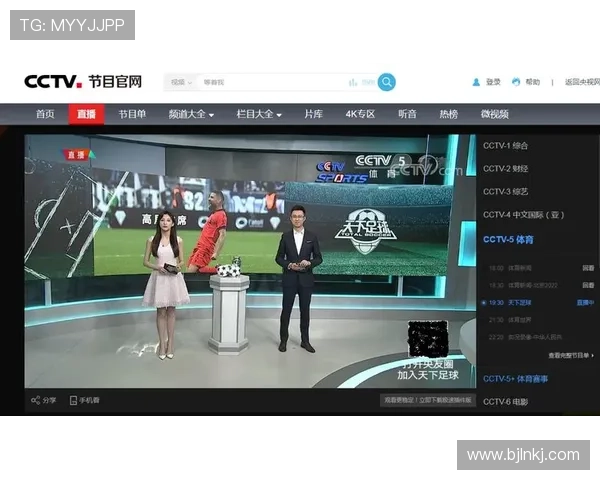The image size is (600, 480).
Task: Open the 节目单 navigation tab
Action: point(132,114)
